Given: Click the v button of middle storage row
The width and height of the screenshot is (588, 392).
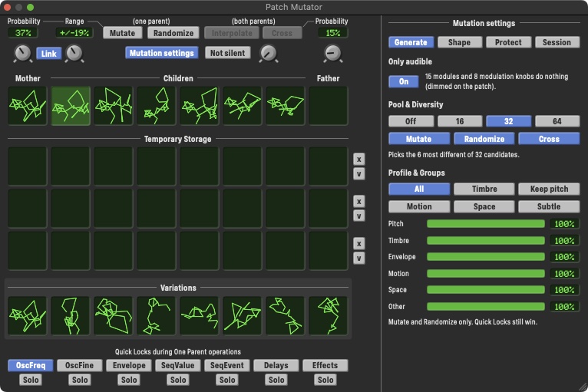Looking at the screenshot, I should point(359,216).
